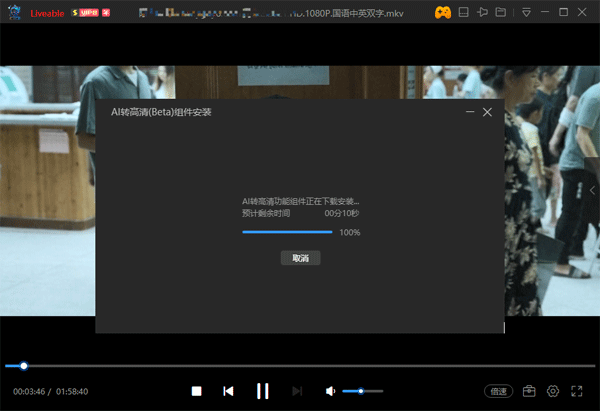Click the total duration 01:58:40 text
This screenshot has height=411, width=600.
click(72, 391)
